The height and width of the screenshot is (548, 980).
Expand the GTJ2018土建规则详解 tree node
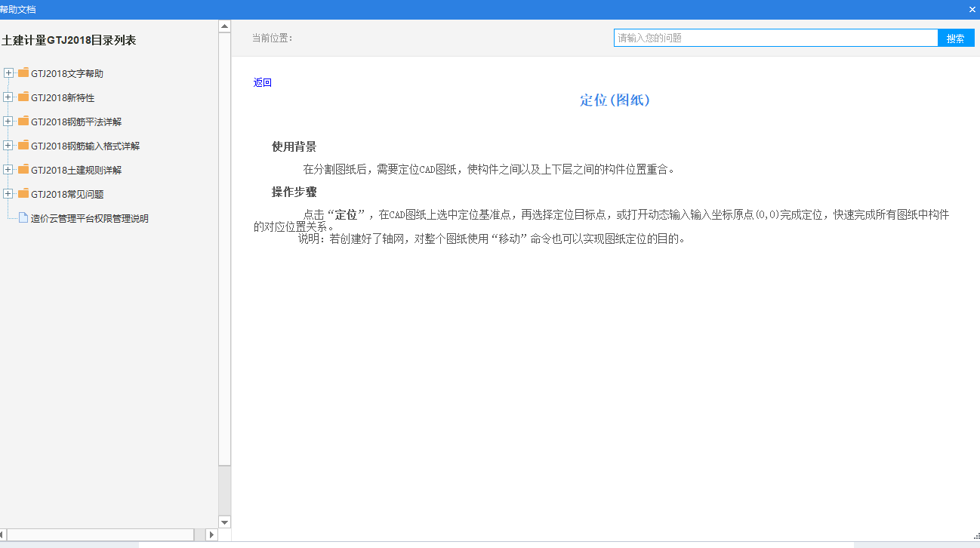(8, 170)
